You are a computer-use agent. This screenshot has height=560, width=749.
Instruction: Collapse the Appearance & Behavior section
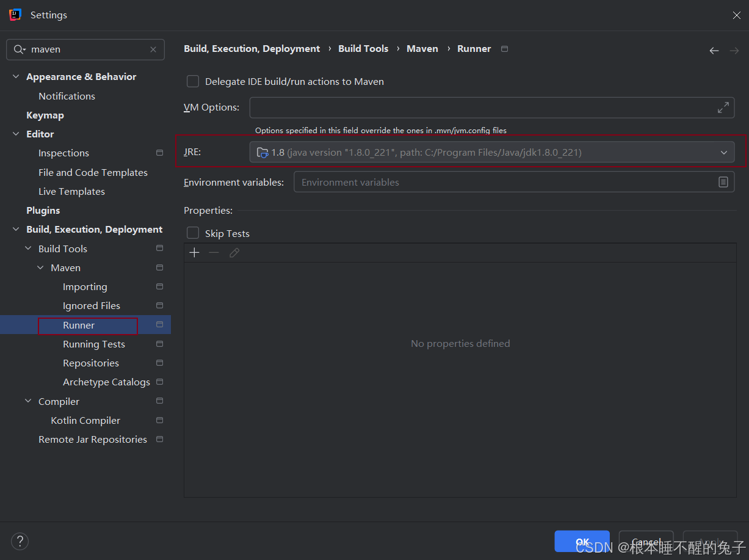coord(15,76)
